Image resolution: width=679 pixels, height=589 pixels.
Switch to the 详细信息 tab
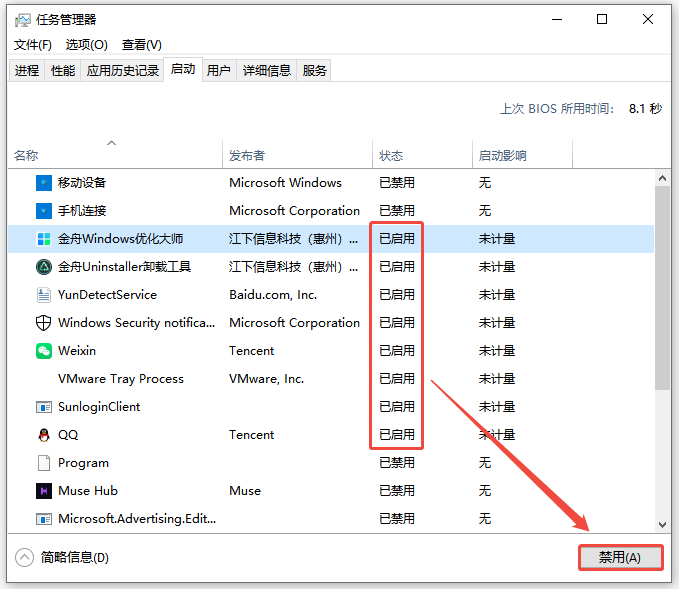tap(267, 70)
